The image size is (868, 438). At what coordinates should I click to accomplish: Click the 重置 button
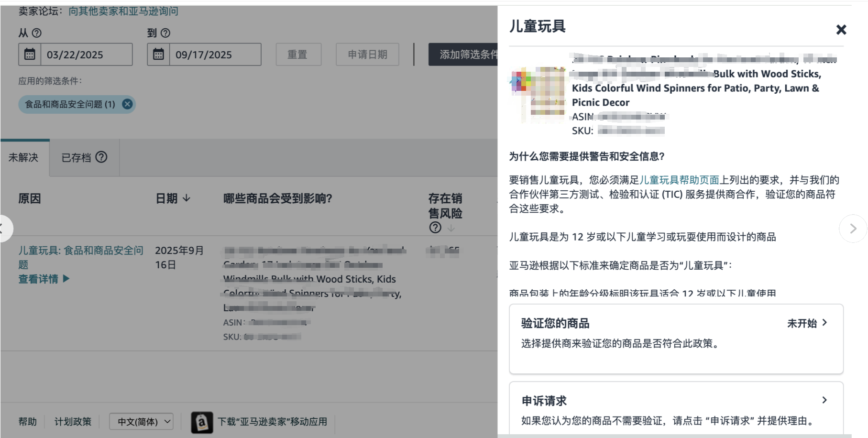(x=297, y=55)
